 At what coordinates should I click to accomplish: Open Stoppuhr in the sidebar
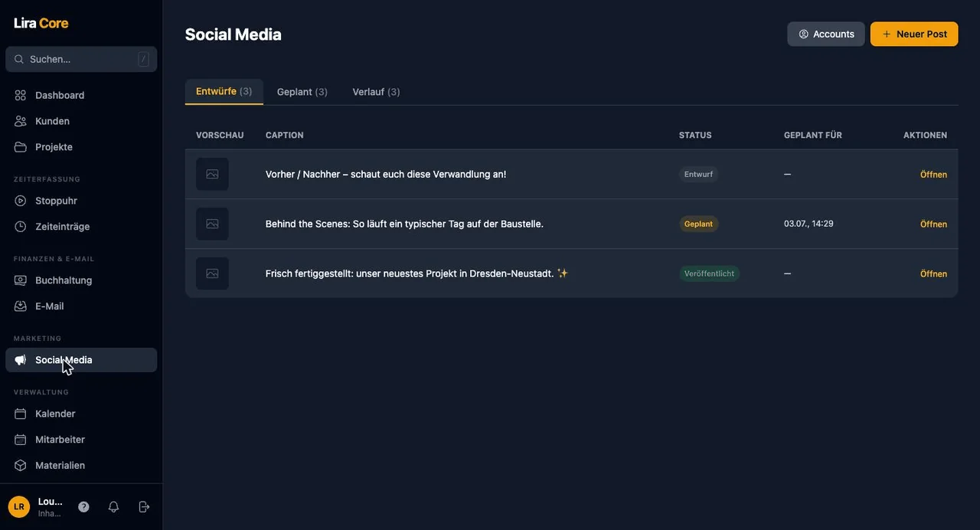81,201
